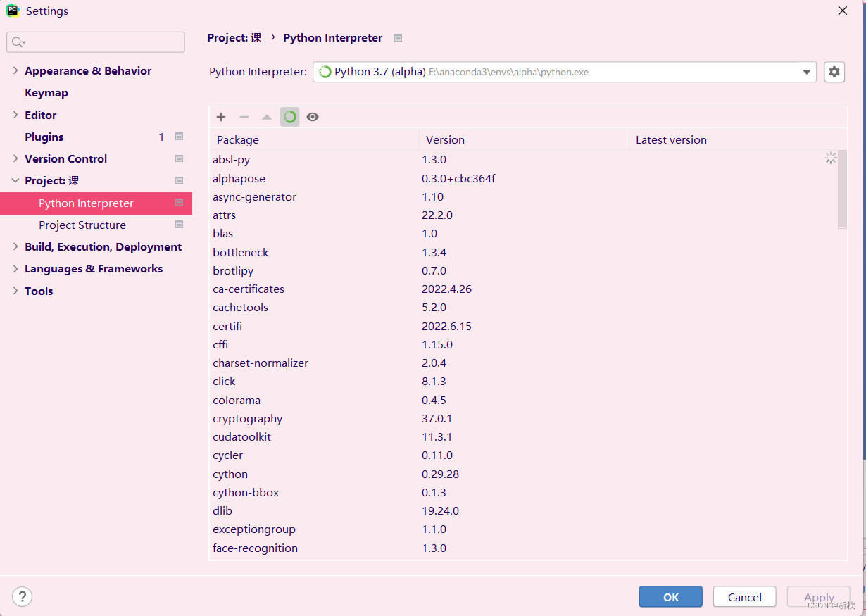Select the click package row

click(524, 381)
